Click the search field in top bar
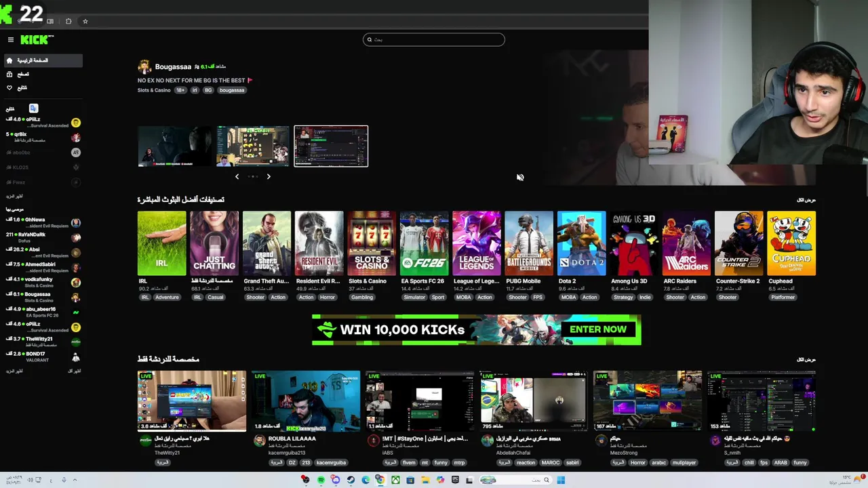The height and width of the screenshot is (488, 868). pyautogui.click(x=434, y=39)
